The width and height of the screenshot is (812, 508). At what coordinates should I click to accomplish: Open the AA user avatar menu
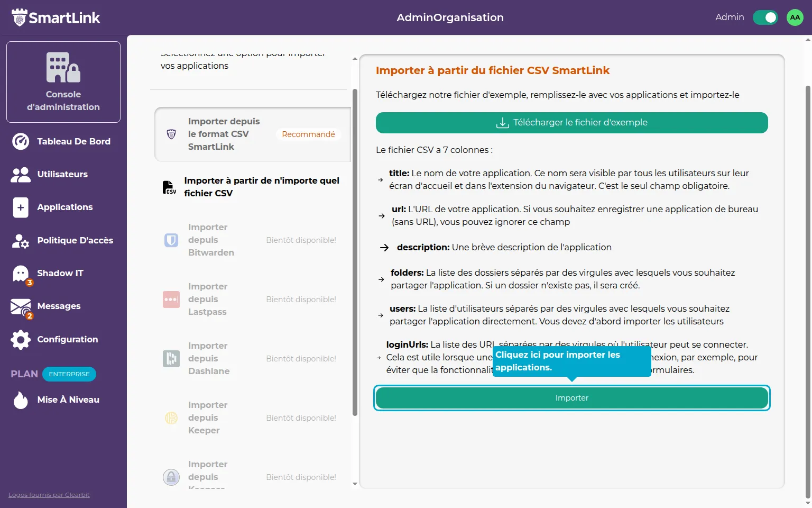(795, 17)
